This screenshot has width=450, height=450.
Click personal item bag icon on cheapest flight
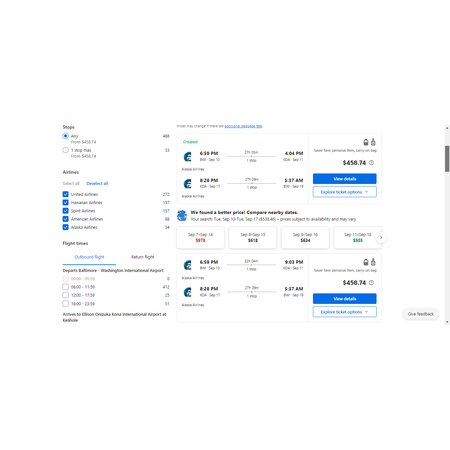click(x=366, y=142)
